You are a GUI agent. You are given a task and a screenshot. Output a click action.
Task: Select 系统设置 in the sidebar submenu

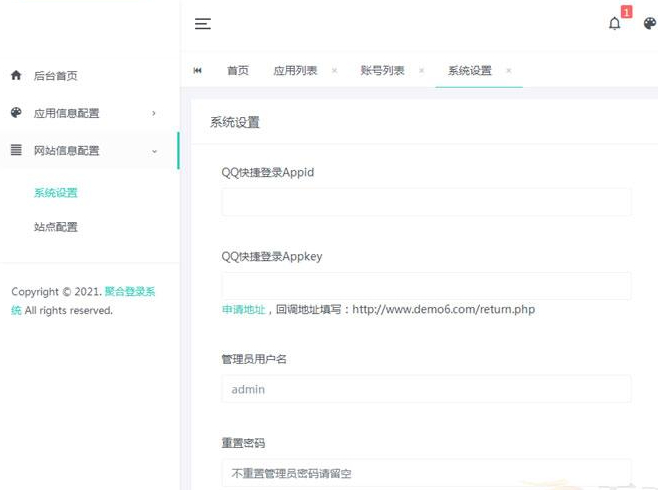[x=56, y=193]
